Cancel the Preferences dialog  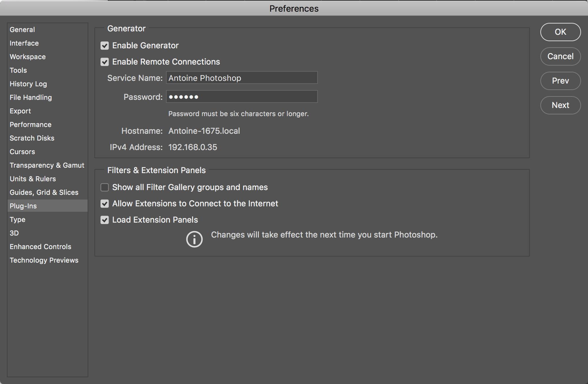(560, 56)
